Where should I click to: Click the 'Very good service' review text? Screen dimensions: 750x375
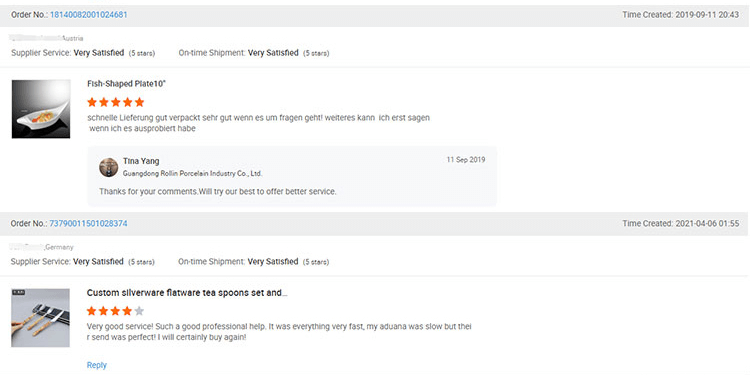(x=279, y=331)
